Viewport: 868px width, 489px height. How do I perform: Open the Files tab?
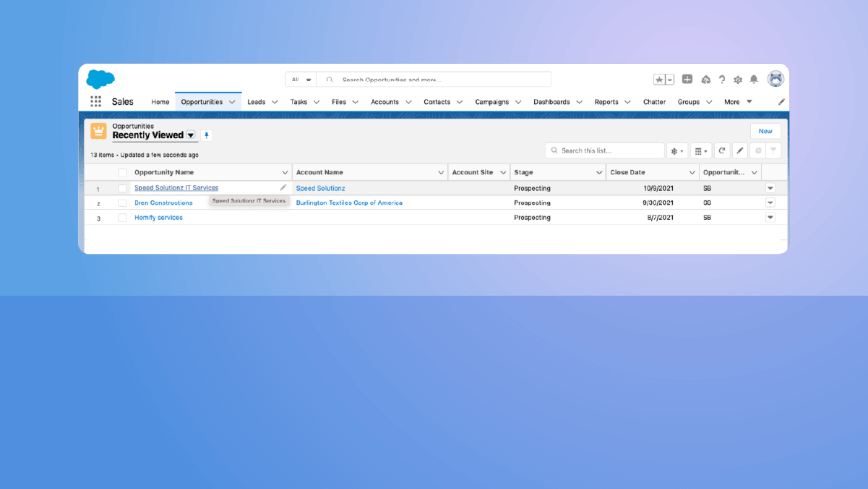tap(339, 102)
